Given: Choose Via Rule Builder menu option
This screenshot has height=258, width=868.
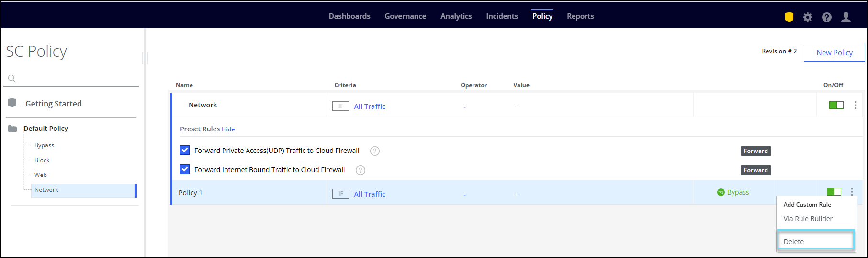Looking at the screenshot, I should tap(808, 219).
